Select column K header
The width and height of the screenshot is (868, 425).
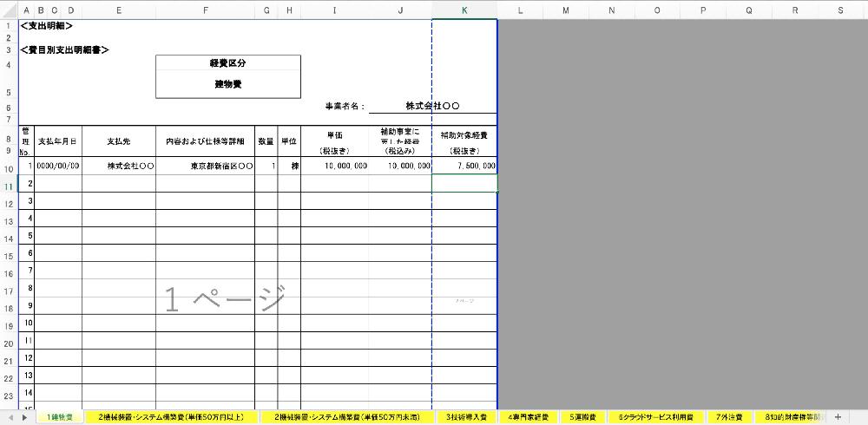coord(464,10)
